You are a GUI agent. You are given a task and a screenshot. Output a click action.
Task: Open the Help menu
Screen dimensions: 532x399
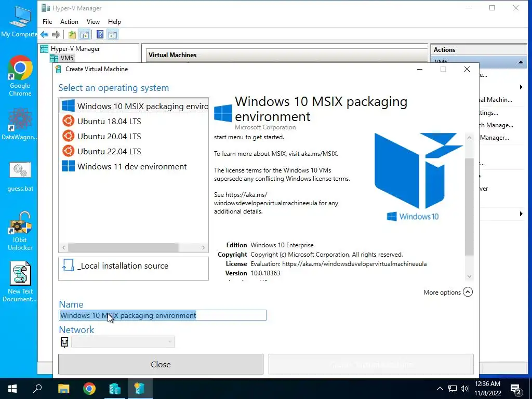pyautogui.click(x=114, y=22)
